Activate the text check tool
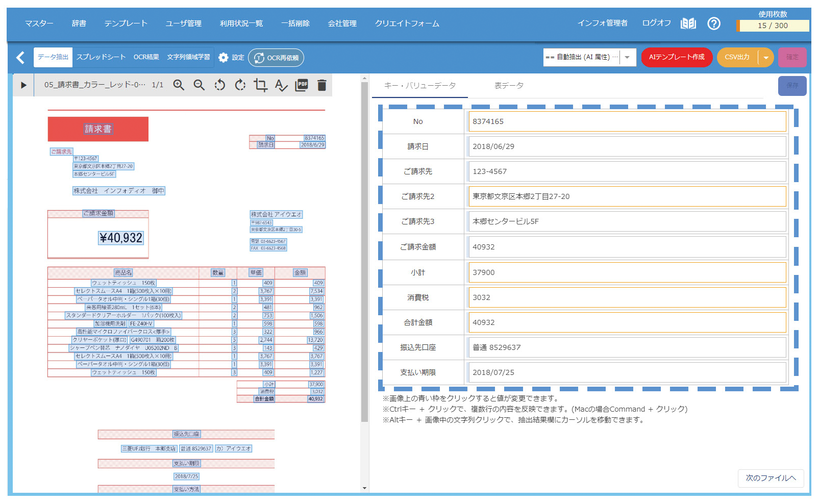 281,85
